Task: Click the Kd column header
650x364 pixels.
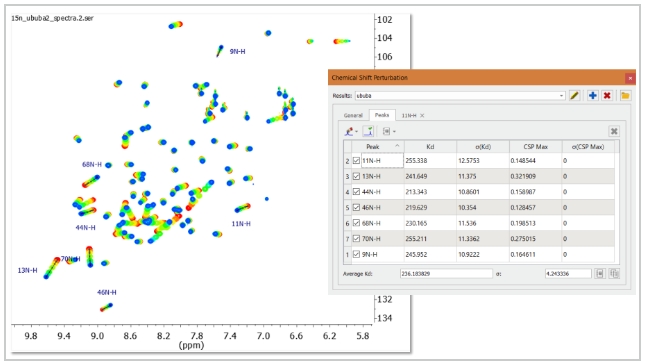Action: (430, 147)
